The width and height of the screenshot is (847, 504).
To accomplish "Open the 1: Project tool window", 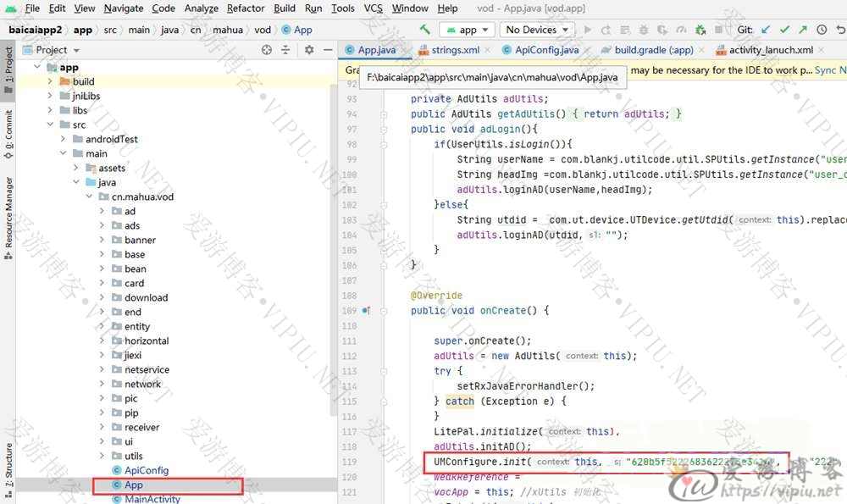I will [x=8, y=70].
